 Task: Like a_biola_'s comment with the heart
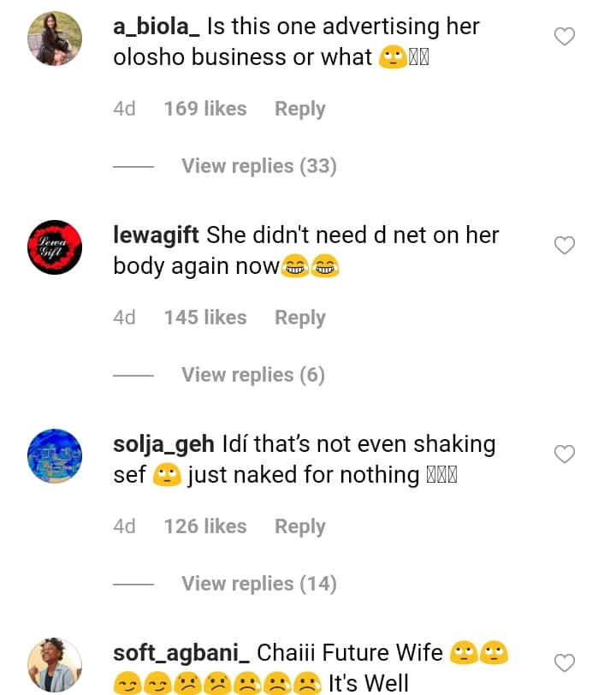click(565, 37)
